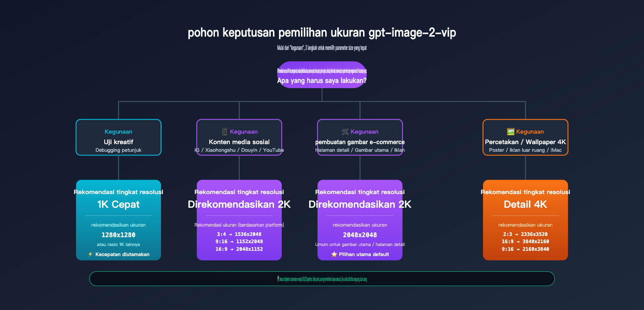Select the green footer note bar
This screenshot has height=310, width=644.
[322, 279]
